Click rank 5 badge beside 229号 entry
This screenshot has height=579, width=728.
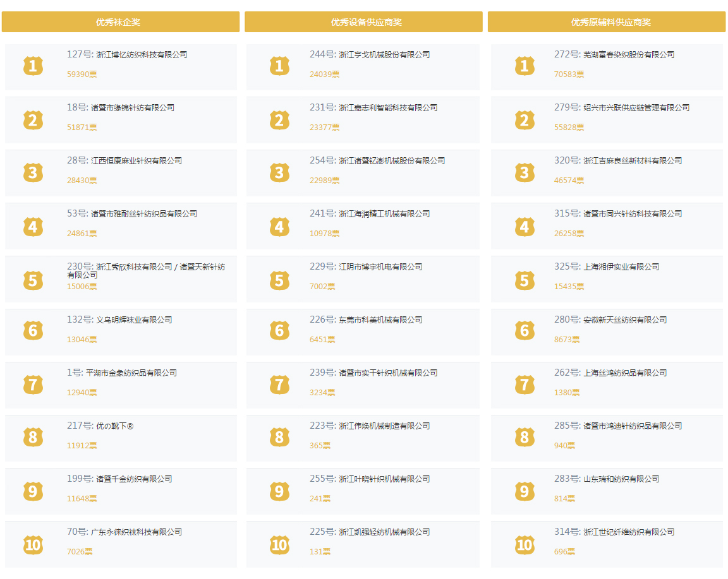pyautogui.click(x=279, y=281)
